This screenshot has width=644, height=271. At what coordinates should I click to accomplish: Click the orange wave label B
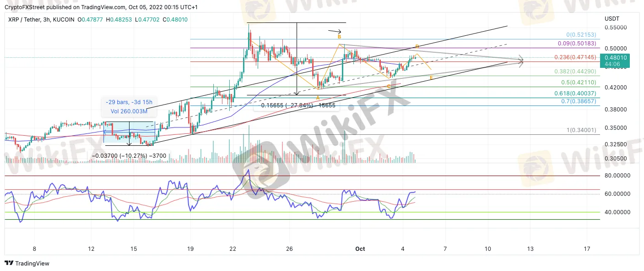(x=339, y=36)
